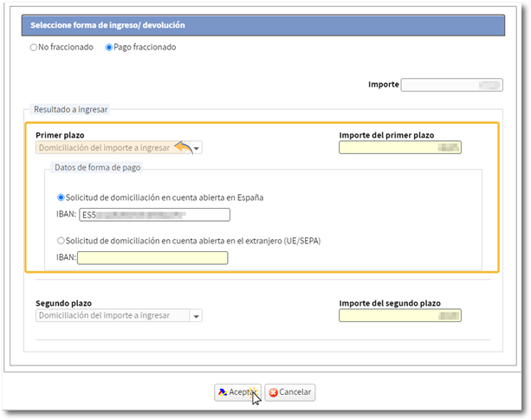Select the "Pago fraccionado" option
Viewport: 531px width, 420px height.
pyautogui.click(x=109, y=48)
